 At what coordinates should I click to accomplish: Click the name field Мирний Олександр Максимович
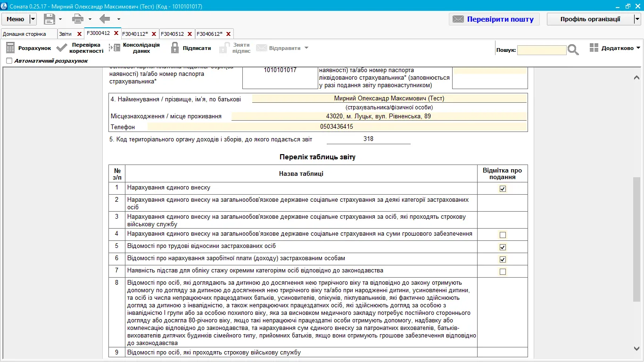tap(389, 99)
